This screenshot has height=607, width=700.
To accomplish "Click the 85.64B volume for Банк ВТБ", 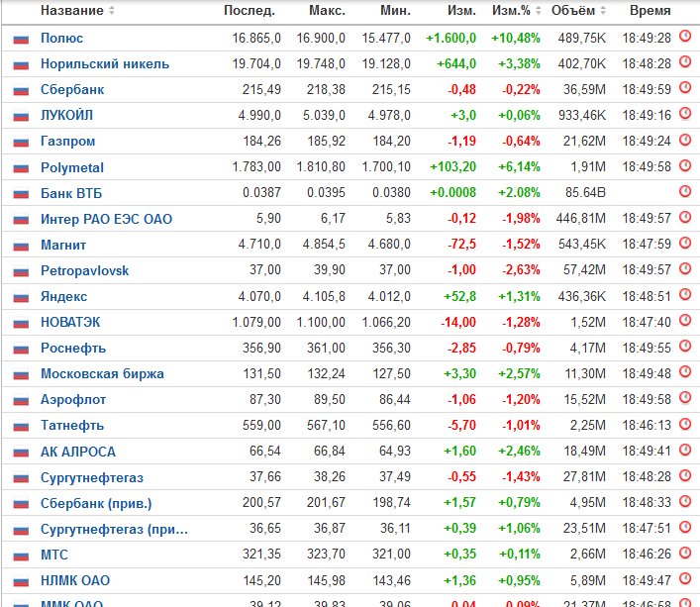I will point(586,193).
